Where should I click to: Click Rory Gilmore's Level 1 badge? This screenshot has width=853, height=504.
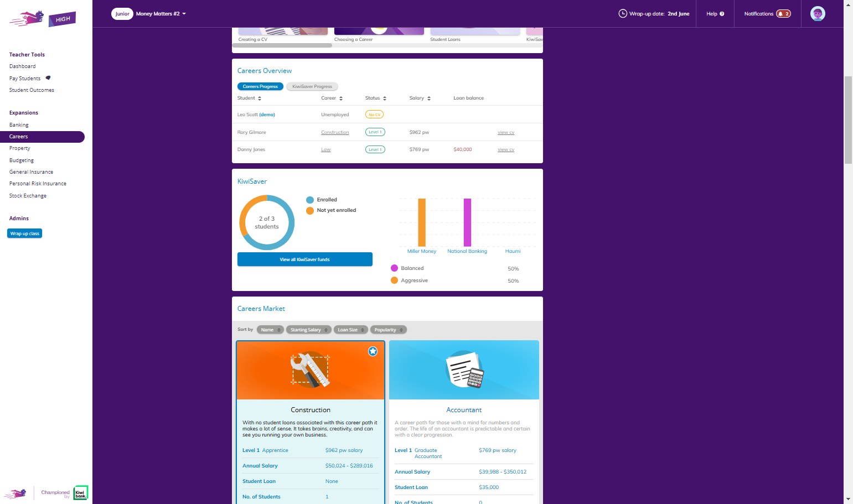(375, 132)
